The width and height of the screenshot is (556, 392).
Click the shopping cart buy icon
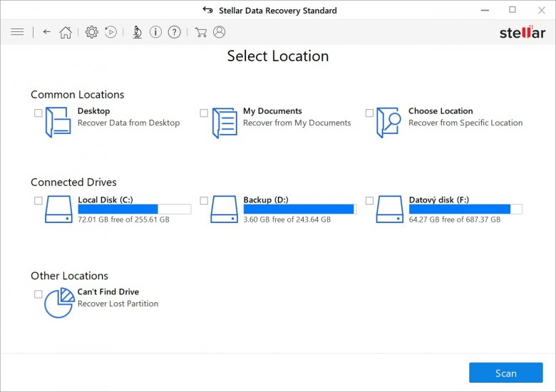[201, 32]
